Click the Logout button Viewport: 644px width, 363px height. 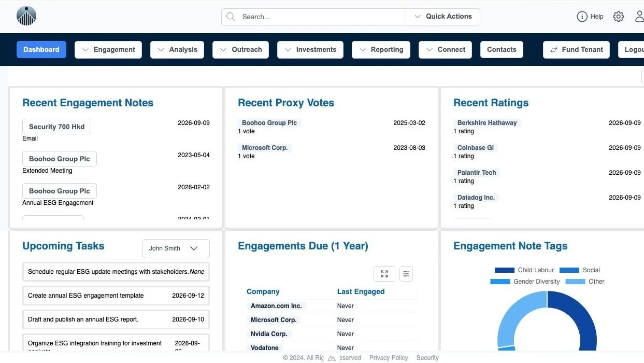(632, 50)
